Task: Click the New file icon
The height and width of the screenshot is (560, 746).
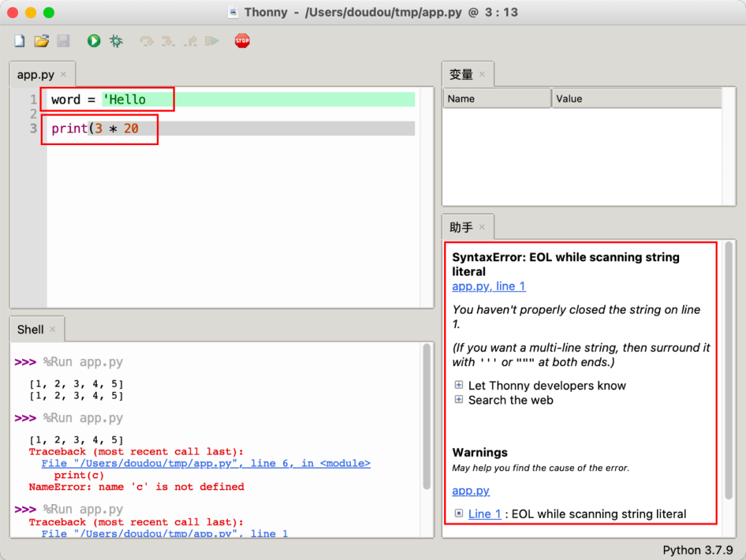Action: pos(19,41)
